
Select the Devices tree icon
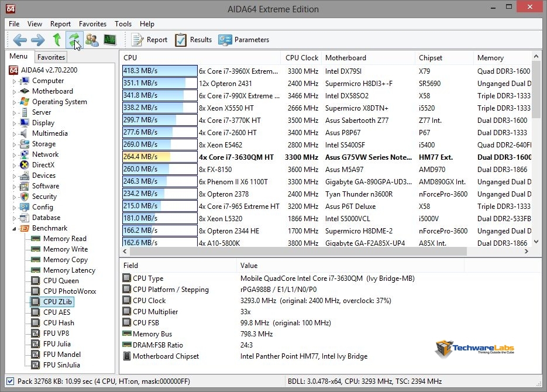pyautogui.click(x=25, y=176)
